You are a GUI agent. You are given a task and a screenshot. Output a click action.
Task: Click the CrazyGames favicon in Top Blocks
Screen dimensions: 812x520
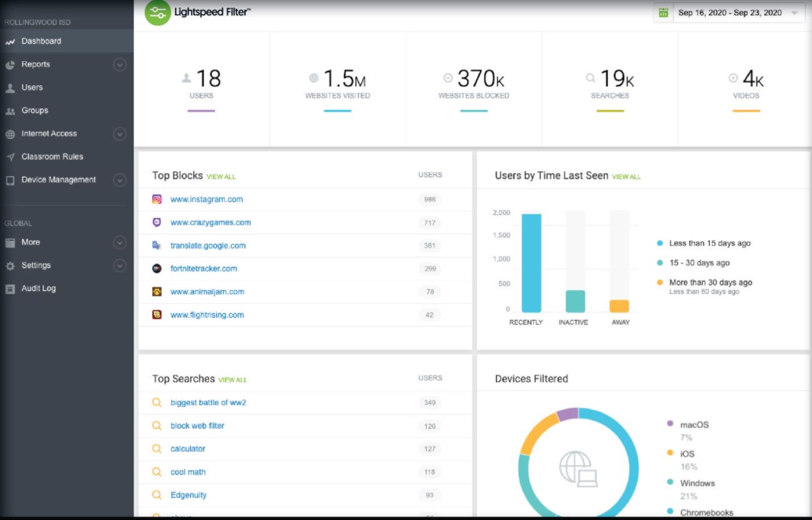(x=156, y=222)
